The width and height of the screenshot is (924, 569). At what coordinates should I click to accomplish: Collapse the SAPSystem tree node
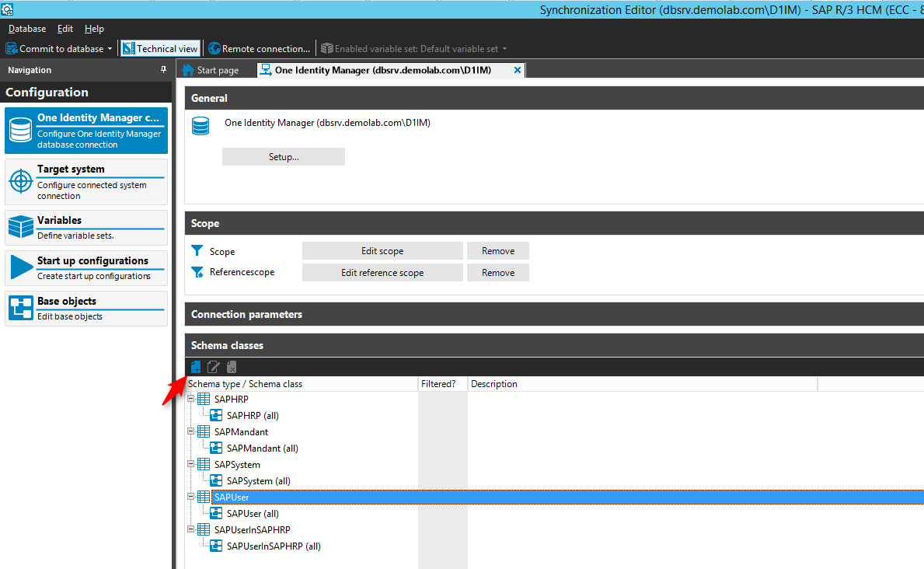coord(190,464)
